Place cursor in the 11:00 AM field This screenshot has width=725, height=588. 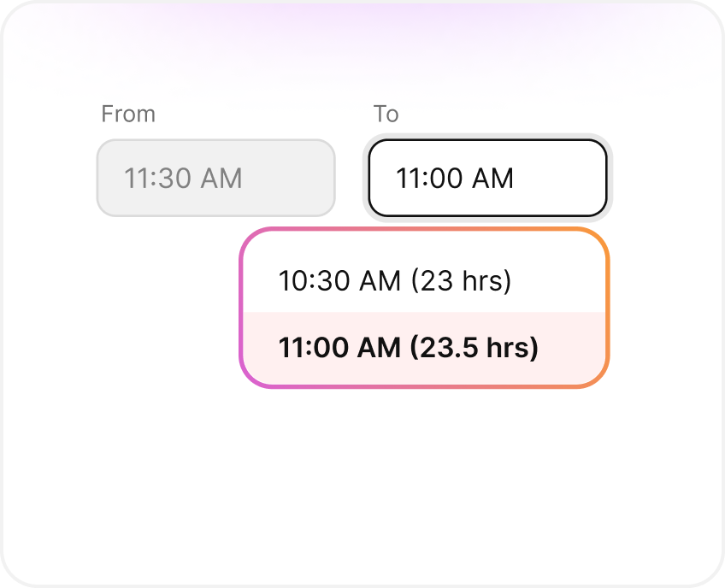(x=487, y=178)
